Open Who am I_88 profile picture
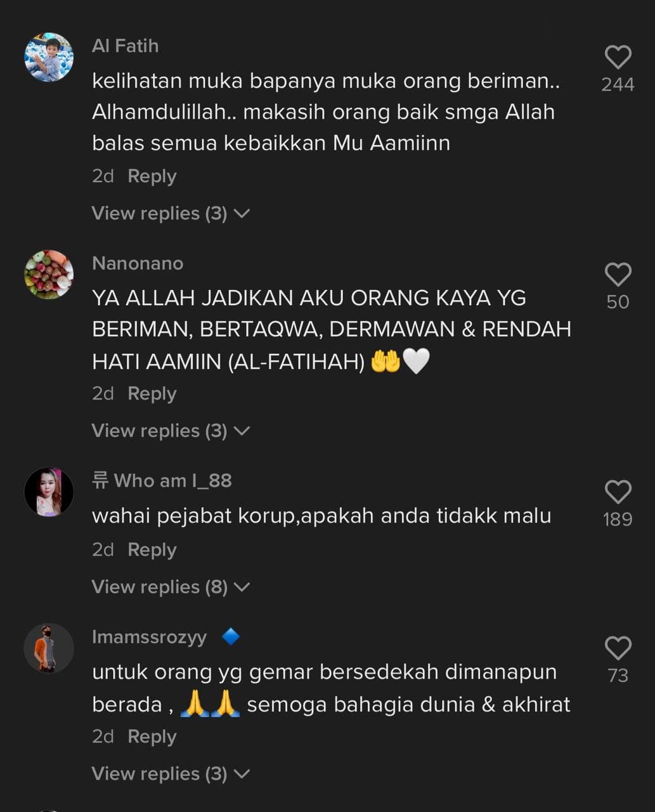This screenshot has width=655, height=812. 49,492
